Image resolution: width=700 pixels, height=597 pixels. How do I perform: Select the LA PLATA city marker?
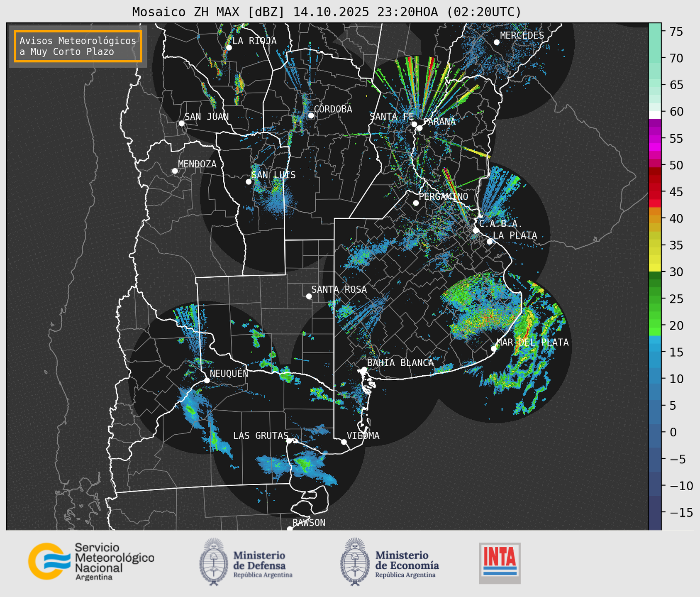(490, 242)
